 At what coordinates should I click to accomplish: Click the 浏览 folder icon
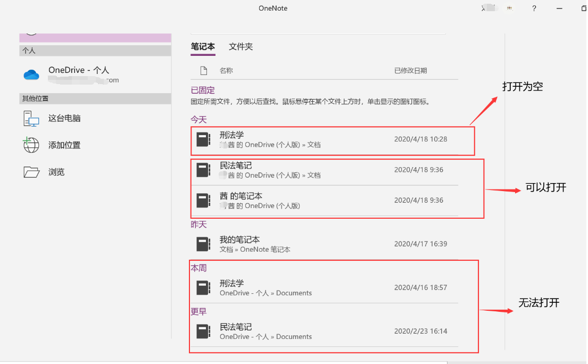pyautogui.click(x=31, y=172)
